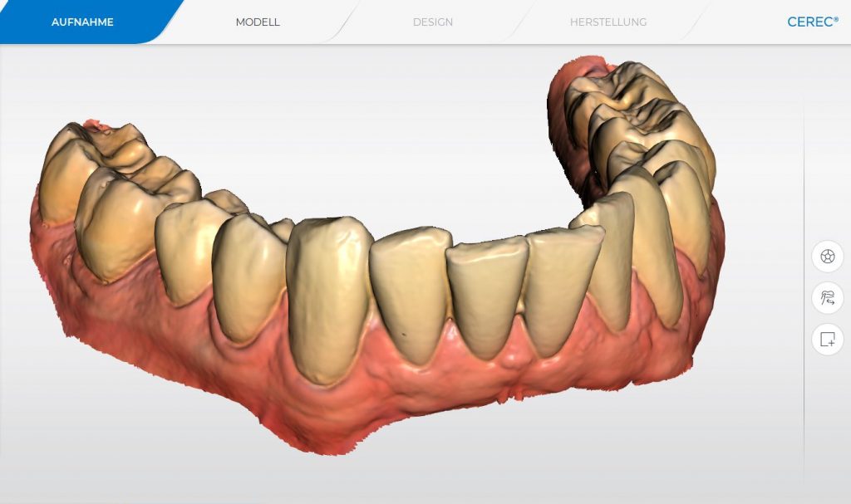Select the HERSTELLUNG phase tab

[x=608, y=22]
